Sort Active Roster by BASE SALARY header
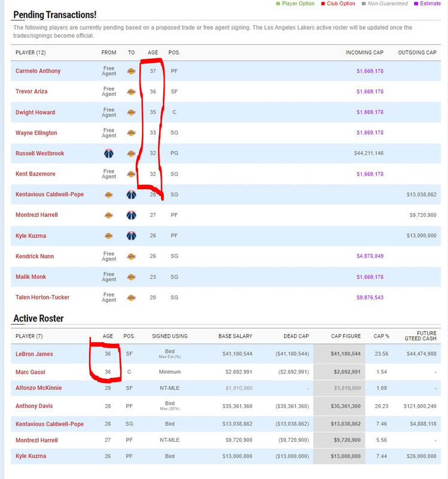The height and width of the screenshot is (479, 448). [235, 336]
